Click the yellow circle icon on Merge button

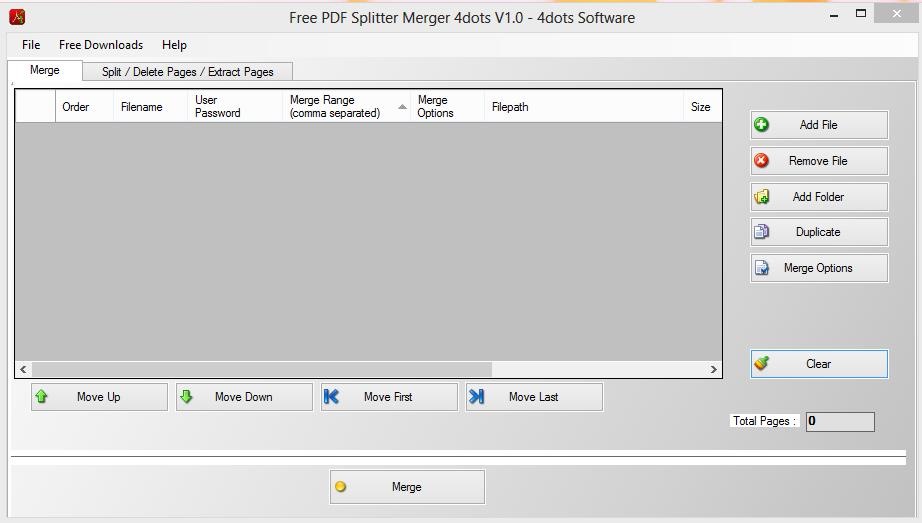point(340,487)
